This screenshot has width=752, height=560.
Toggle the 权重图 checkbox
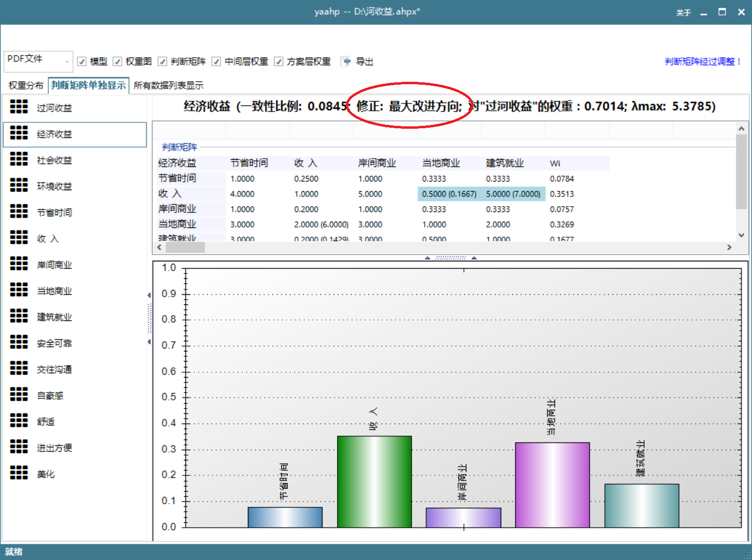(x=117, y=61)
